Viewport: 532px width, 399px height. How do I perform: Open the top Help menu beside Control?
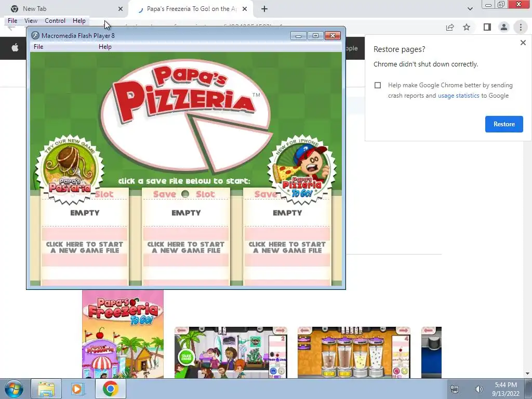(x=79, y=21)
